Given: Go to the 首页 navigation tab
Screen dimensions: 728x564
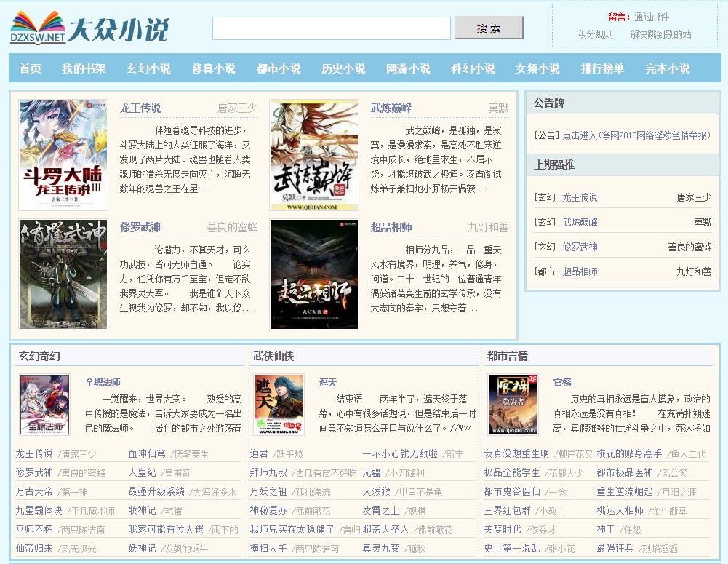Looking at the screenshot, I should [x=31, y=68].
